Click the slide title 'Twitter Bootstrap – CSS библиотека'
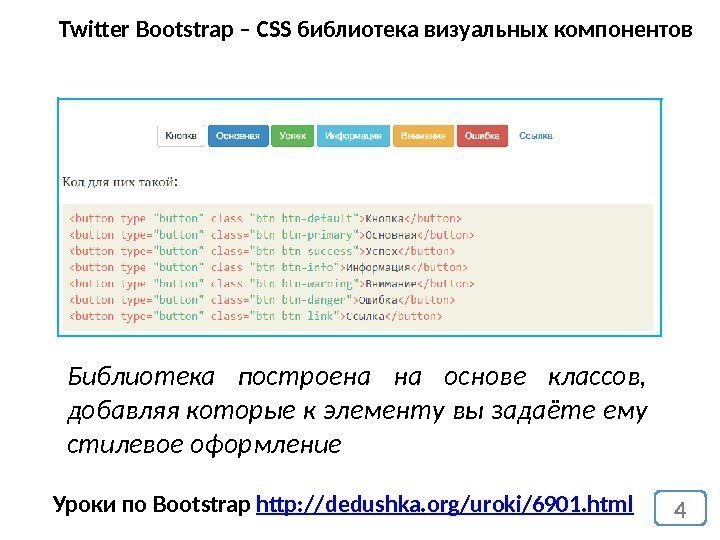This screenshot has width=720, height=540. [x=239, y=30]
